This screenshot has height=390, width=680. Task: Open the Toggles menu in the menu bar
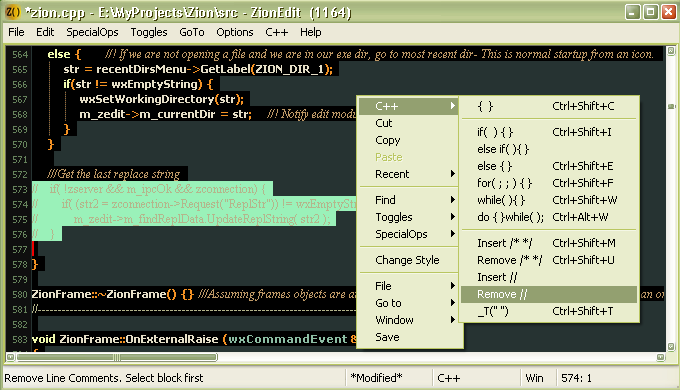[149, 32]
